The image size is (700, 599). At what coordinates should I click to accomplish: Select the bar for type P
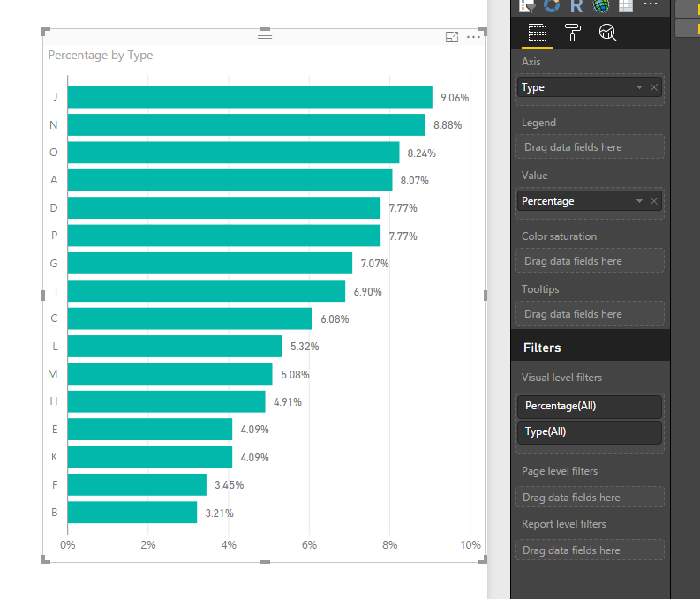[x=224, y=236]
